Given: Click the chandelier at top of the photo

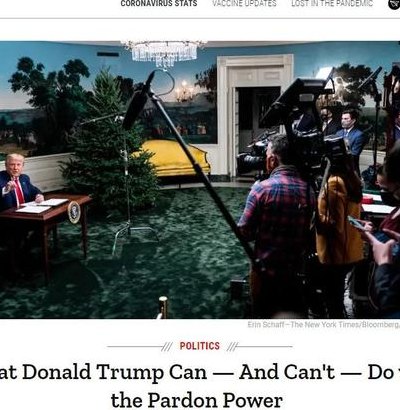Looking at the screenshot, I should coord(164,53).
